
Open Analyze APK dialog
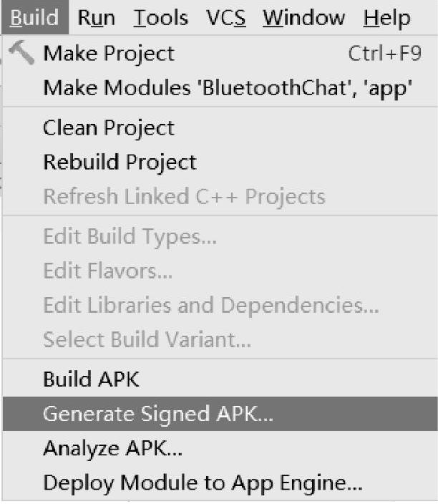click(x=112, y=448)
